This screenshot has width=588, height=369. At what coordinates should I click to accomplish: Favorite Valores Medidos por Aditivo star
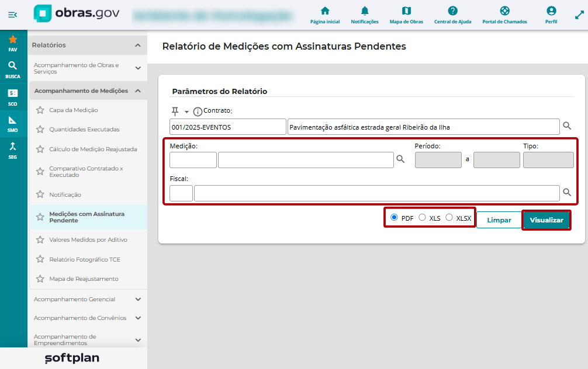40,240
